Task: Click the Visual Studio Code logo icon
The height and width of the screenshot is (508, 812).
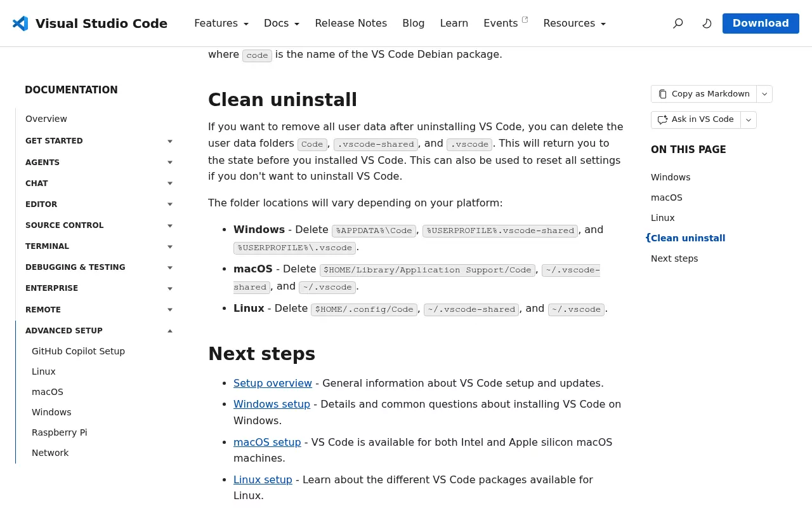Action: [x=20, y=23]
